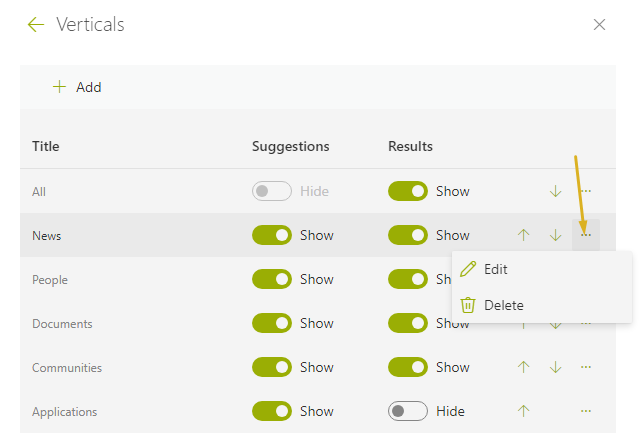Toggle Suggestions for the News vertical

click(272, 235)
